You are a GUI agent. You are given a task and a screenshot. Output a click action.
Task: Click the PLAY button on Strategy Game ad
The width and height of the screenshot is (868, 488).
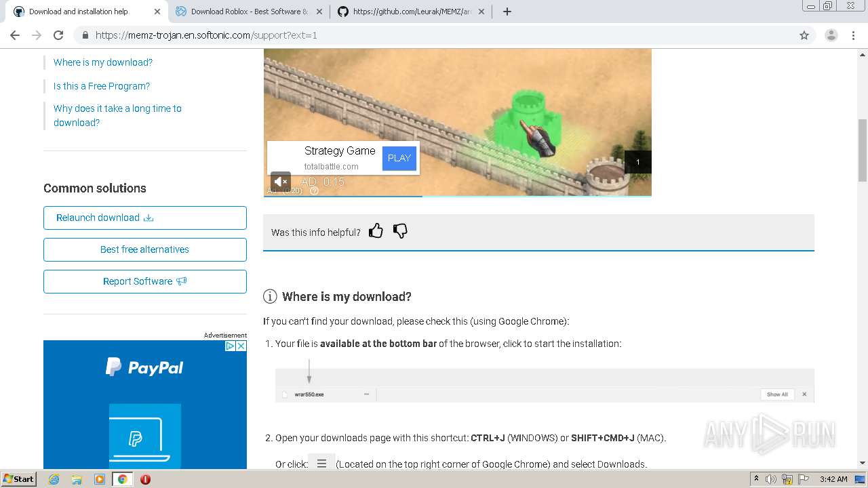(399, 158)
